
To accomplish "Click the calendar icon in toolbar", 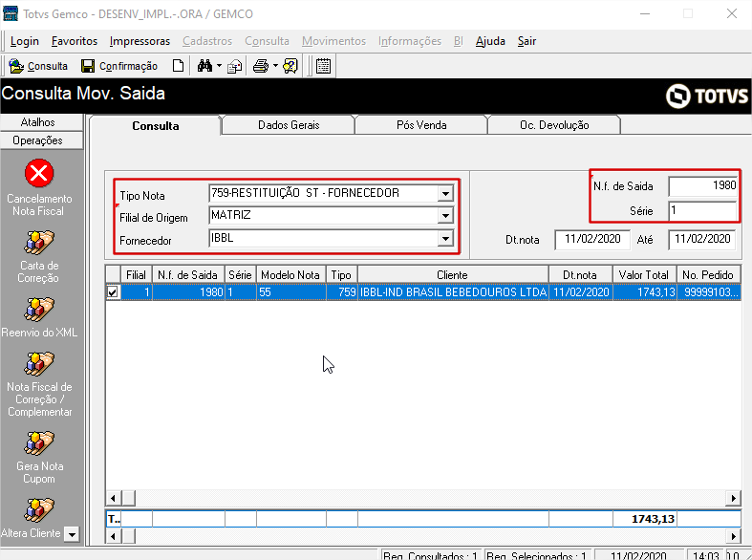I will click(x=323, y=66).
